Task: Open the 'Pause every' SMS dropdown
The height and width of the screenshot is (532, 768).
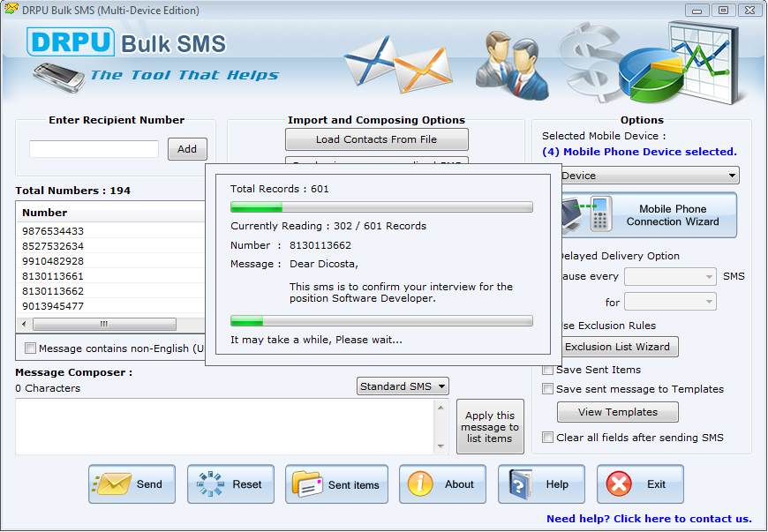Action: (670, 276)
